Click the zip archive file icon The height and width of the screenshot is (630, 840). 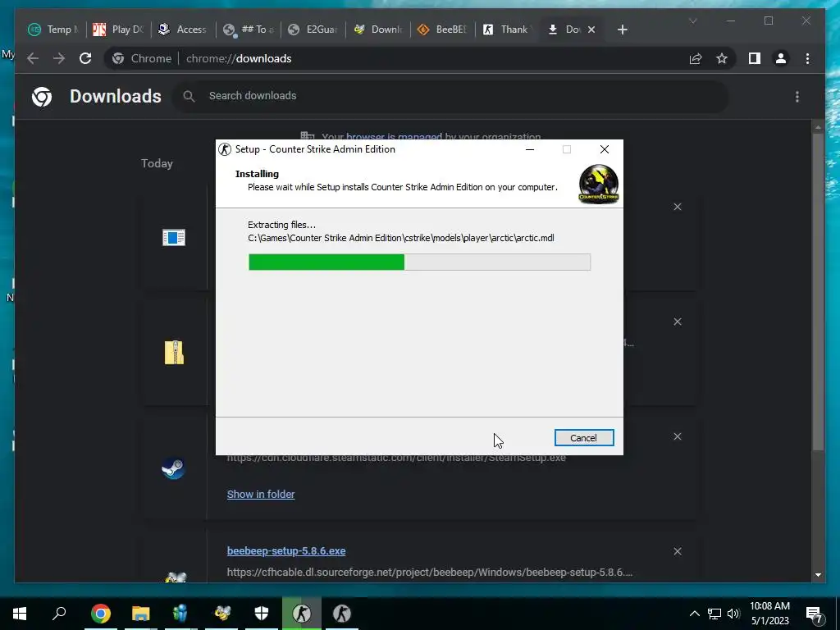pos(174,353)
